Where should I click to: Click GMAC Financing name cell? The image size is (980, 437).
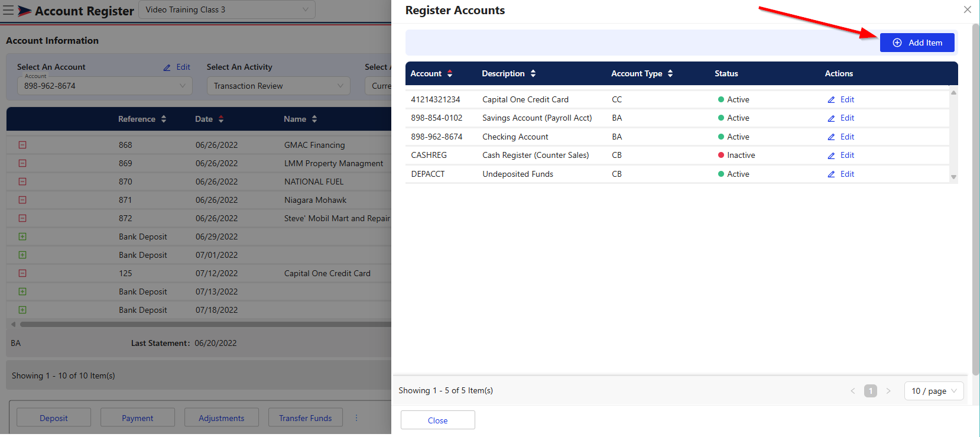tap(314, 145)
